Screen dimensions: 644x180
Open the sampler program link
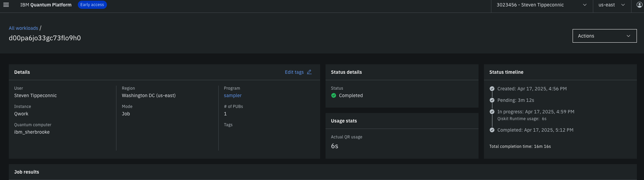pyautogui.click(x=233, y=95)
